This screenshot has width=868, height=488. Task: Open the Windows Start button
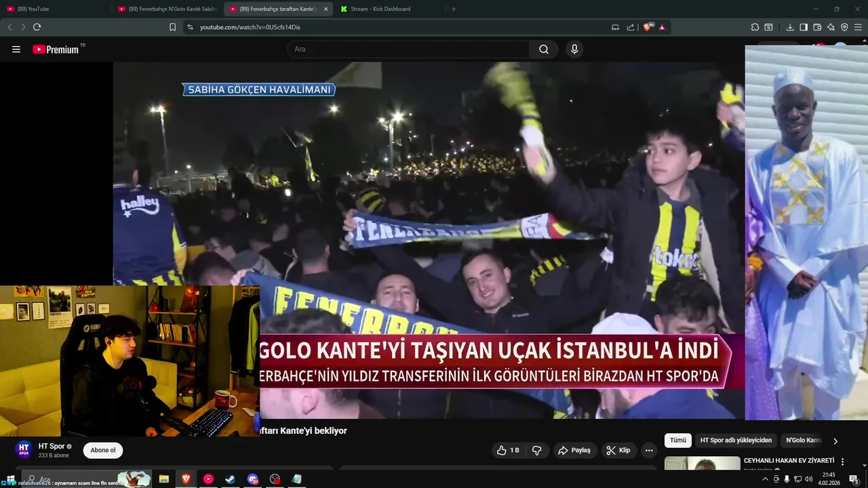[10, 479]
